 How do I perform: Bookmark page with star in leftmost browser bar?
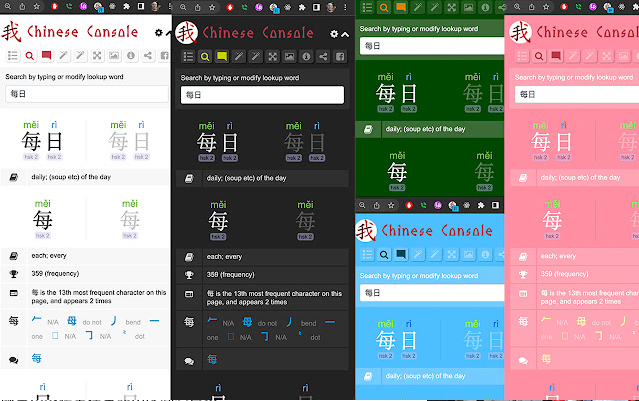coord(37,7)
